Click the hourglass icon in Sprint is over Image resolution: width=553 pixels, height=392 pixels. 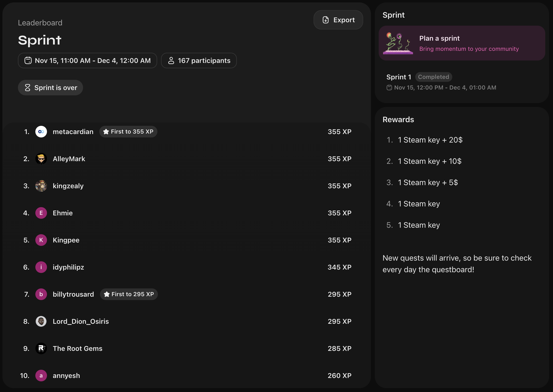(28, 88)
